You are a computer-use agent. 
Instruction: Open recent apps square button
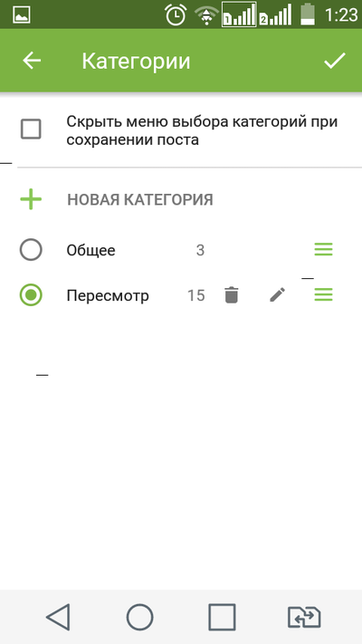pyautogui.click(x=222, y=617)
